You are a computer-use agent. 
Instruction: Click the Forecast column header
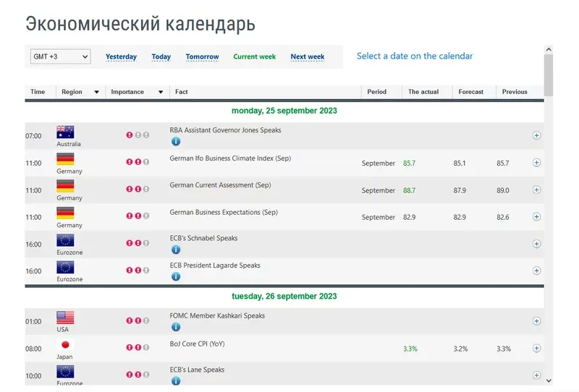[471, 92]
